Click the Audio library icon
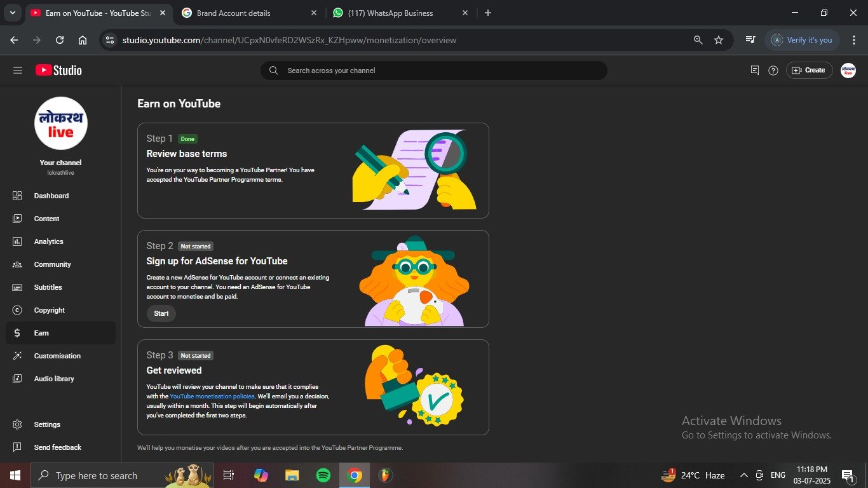The height and width of the screenshot is (488, 868). [x=17, y=379]
